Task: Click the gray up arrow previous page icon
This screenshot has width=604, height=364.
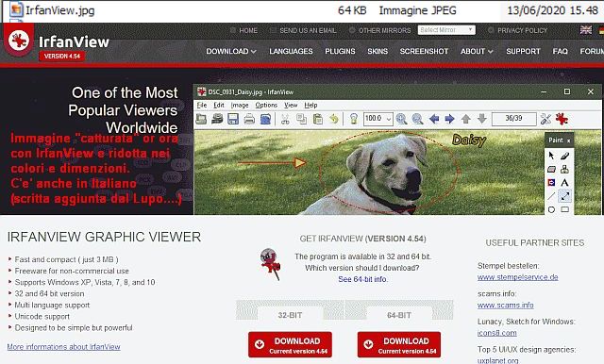Action: click(x=465, y=119)
